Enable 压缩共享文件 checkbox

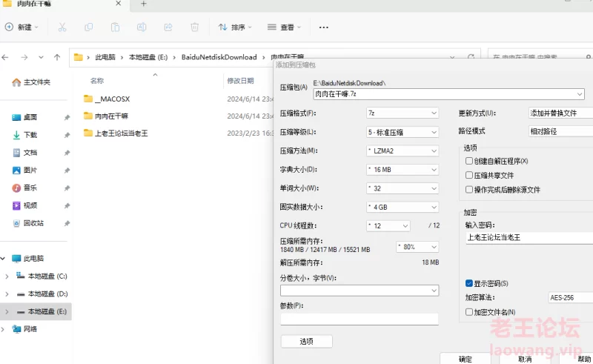point(469,175)
